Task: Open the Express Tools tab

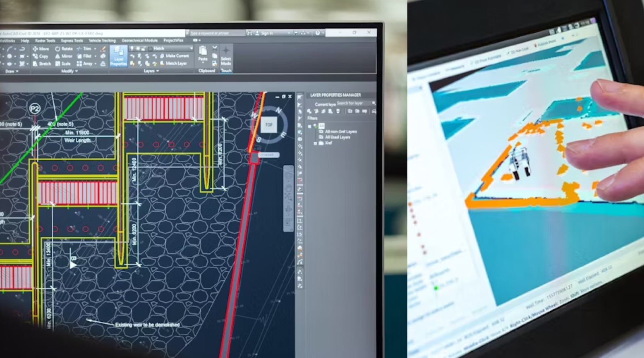Action: 72,41
